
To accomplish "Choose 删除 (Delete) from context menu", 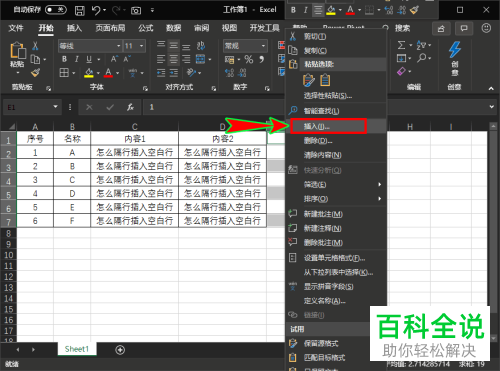I will click(x=336, y=141).
